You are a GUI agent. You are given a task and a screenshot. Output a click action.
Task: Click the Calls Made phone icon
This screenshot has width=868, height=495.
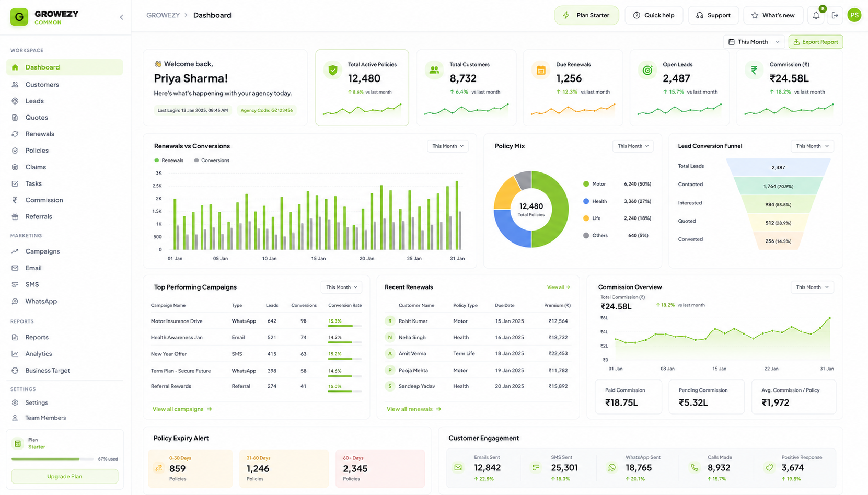[x=694, y=467]
